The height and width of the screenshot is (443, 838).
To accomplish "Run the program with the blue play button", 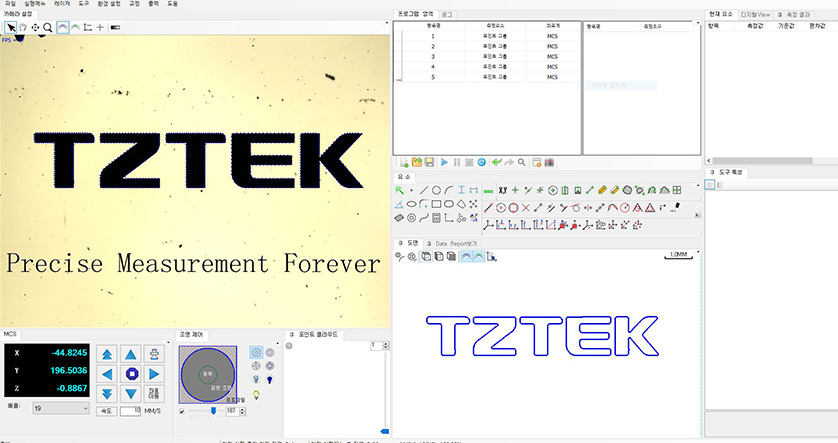I will [x=444, y=162].
